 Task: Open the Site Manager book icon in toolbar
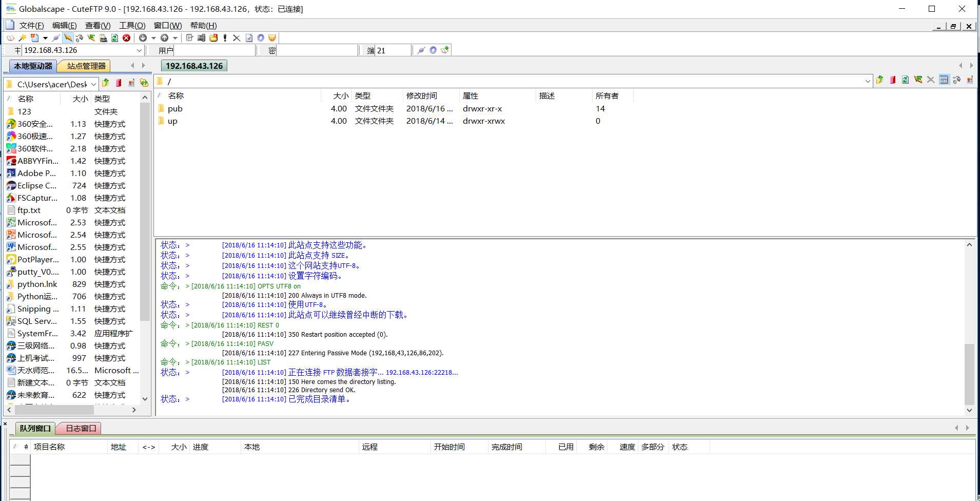10,38
